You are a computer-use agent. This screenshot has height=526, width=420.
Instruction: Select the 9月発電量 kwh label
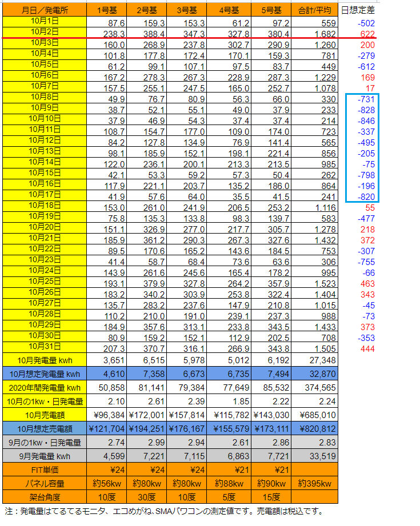pos(45,456)
